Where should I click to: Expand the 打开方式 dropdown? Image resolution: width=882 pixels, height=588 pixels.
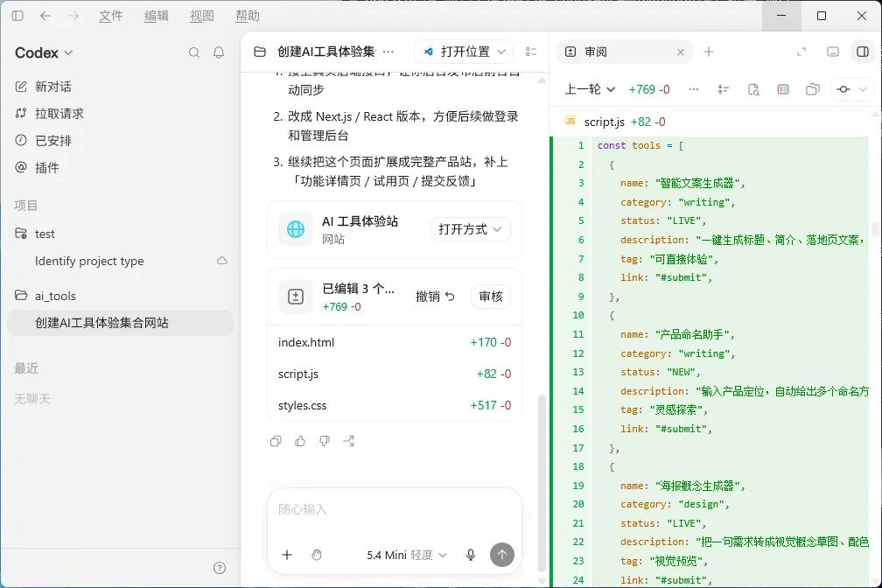[471, 229]
